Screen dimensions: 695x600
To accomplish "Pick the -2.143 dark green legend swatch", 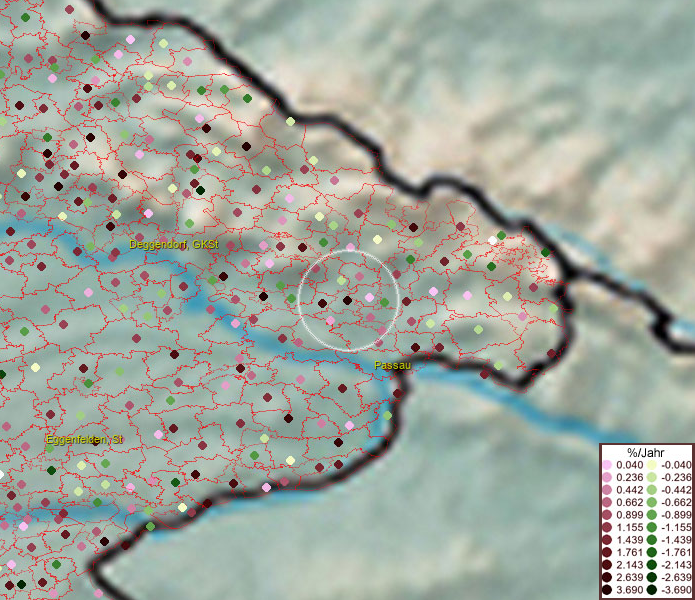I will pyautogui.click(x=652, y=565).
